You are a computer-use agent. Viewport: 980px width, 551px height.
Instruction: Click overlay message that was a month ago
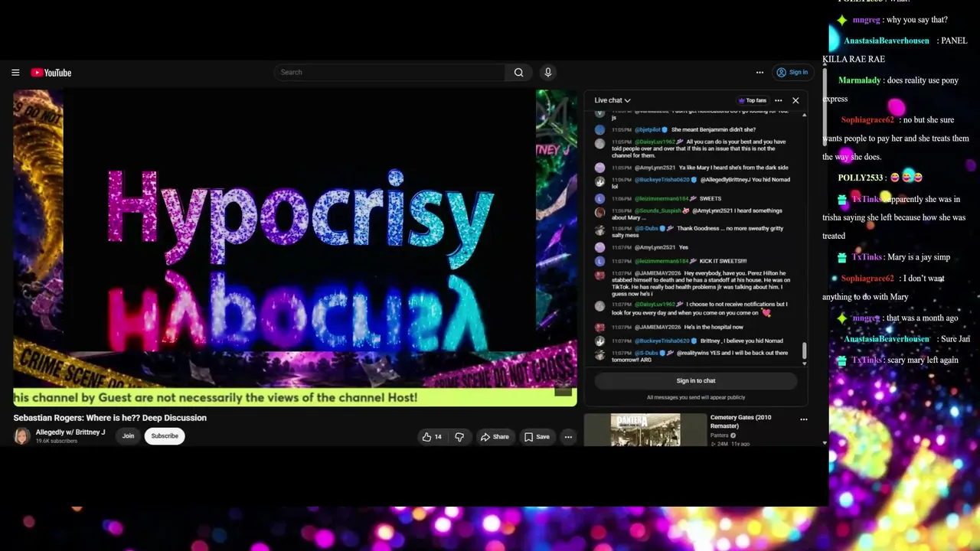point(923,318)
